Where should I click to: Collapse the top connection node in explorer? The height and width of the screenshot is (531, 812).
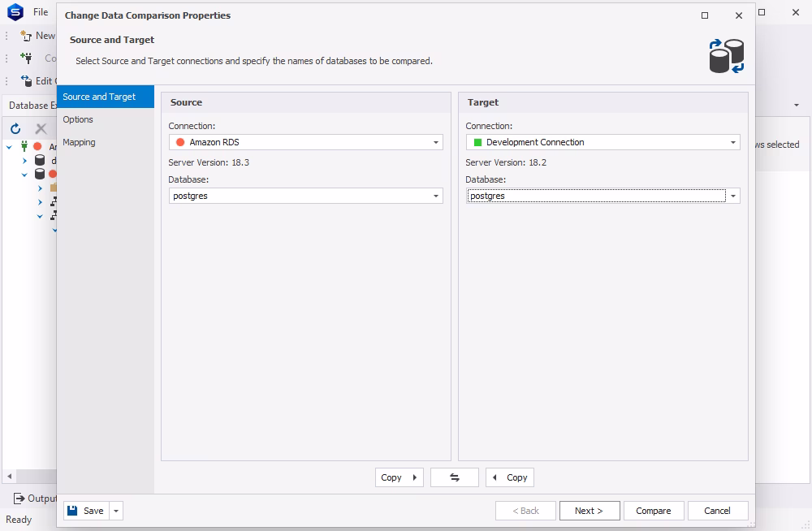pyautogui.click(x=9, y=147)
